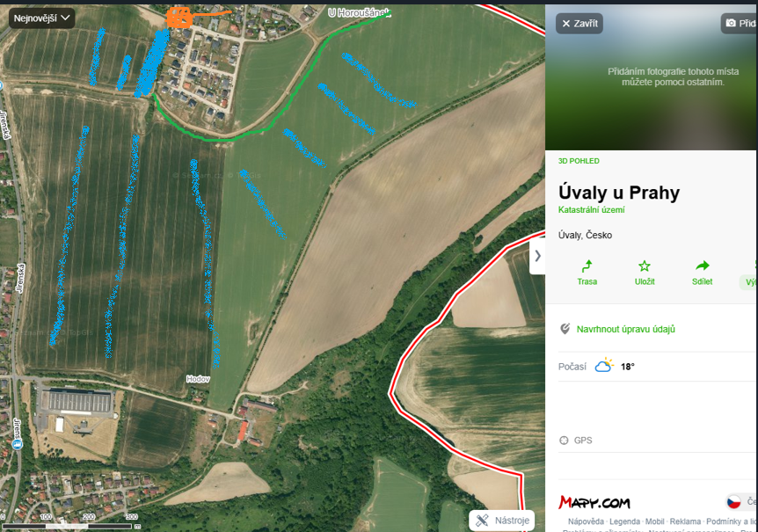Open the Legenda footer link
This screenshot has height=532, width=758.
click(x=624, y=521)
